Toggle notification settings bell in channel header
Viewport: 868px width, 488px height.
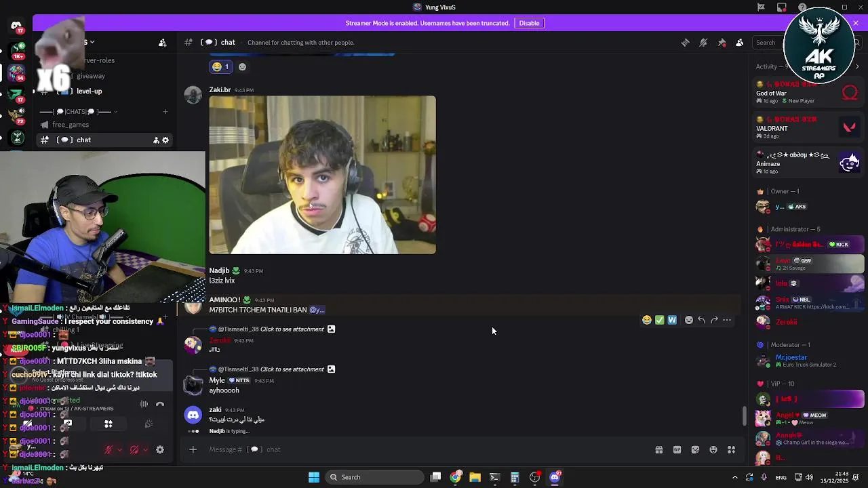point(703,43)
